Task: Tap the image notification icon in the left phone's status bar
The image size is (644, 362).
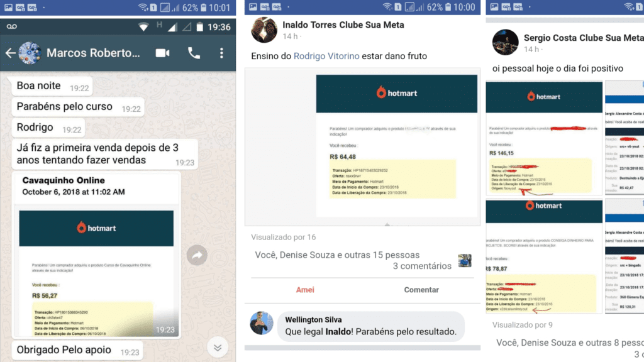Action: pyautogui.click(x=8, y=7)
